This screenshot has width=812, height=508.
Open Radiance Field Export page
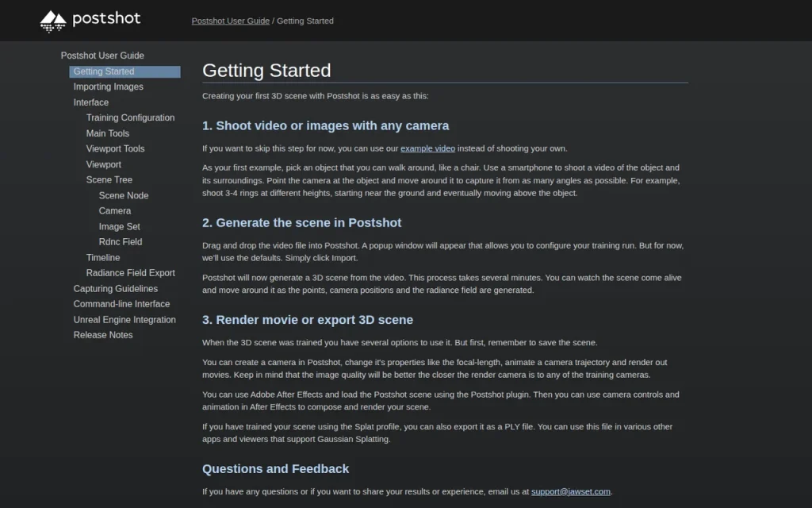tap(131, 273)
